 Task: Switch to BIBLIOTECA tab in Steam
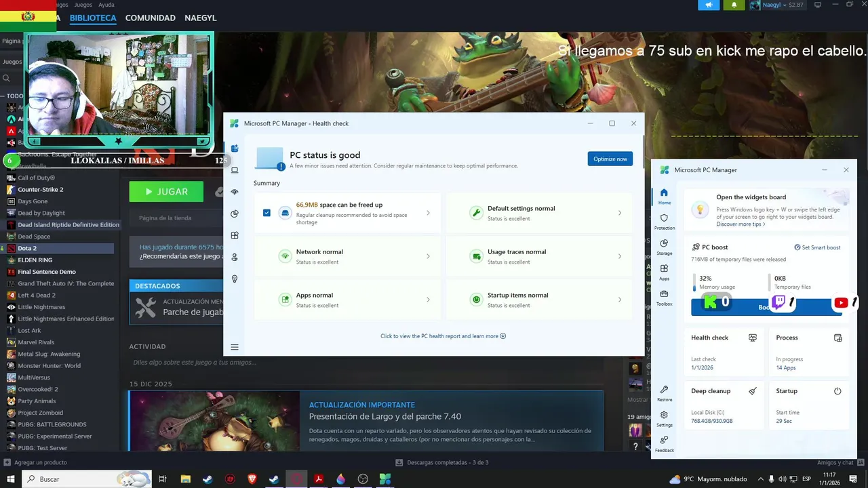(x=93, y=18)
